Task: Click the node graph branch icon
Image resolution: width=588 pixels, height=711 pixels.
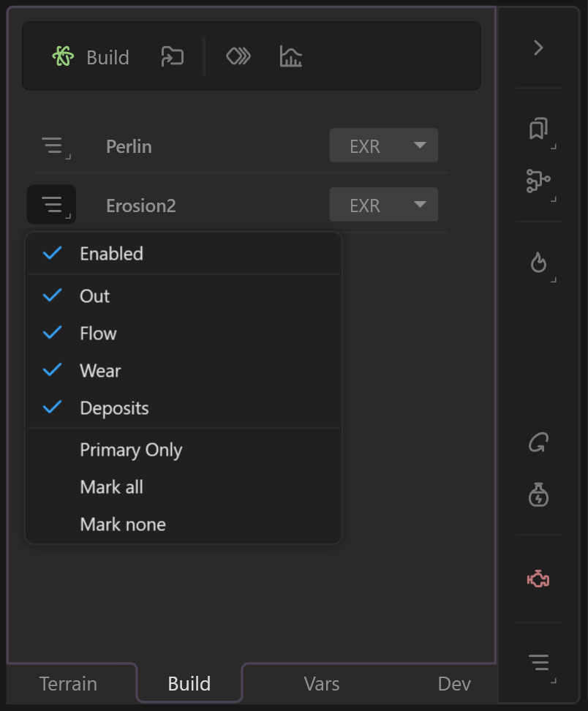Action: click(538, 181)
